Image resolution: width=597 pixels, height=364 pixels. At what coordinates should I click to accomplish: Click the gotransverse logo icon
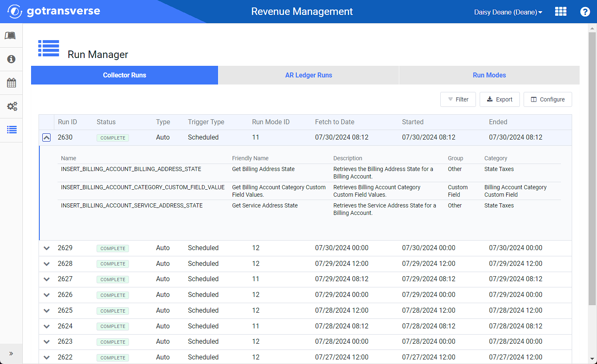[x=15, y=11]
